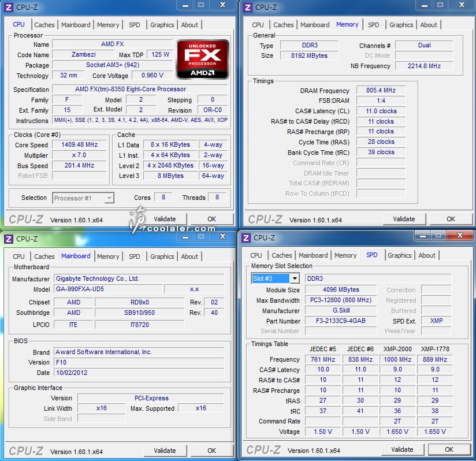Click the Specification field AMD FX(tm)-8350
The image size is (476, 461).
(140, 89)
